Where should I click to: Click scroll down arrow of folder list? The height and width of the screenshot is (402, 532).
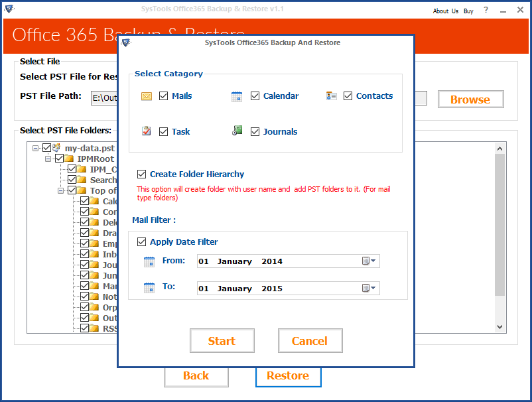499,327
